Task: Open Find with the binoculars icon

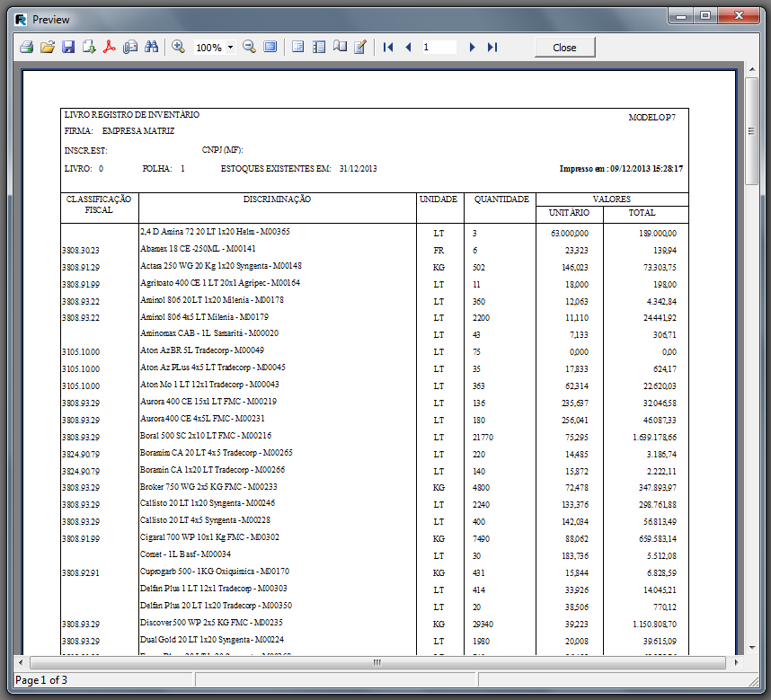Action: [x=152, y=48]
